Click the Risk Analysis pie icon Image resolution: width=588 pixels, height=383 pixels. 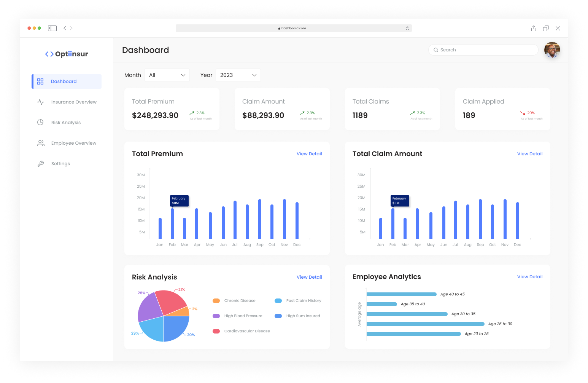(41, 123)
